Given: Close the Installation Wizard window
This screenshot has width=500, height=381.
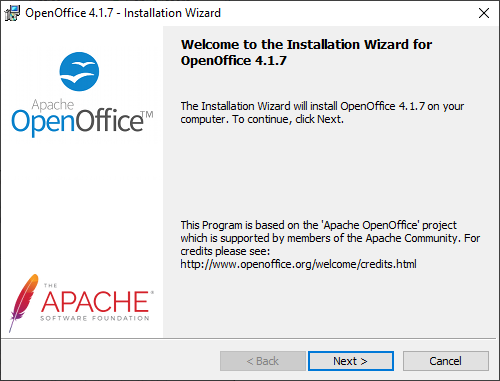Looking at the screenshot, I should (484, 13).
